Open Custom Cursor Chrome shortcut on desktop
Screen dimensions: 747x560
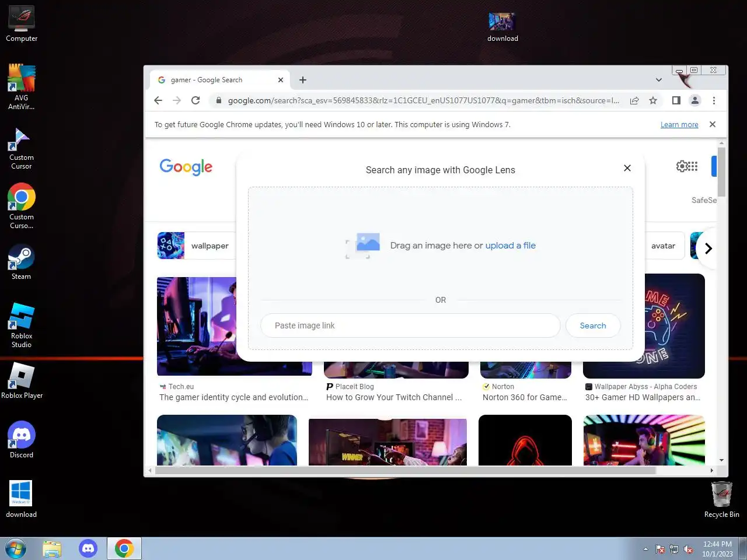tap(22, 206)
